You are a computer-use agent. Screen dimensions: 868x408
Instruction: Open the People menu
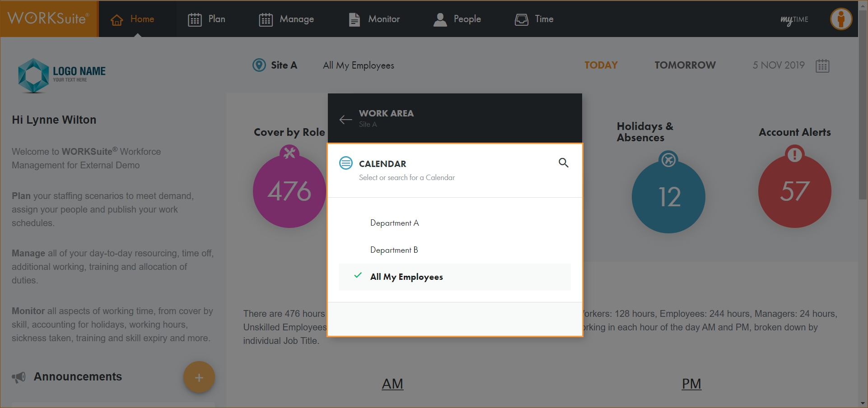tap(457, 19)
